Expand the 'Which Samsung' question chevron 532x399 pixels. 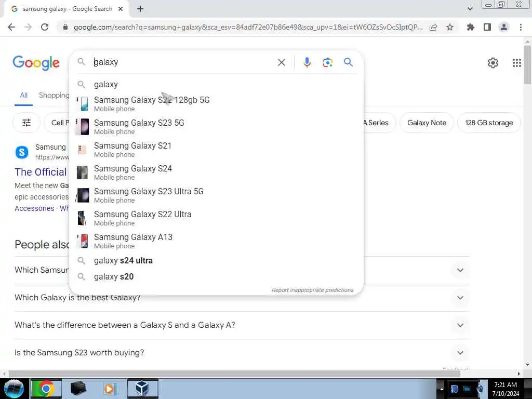click(460, 270)
